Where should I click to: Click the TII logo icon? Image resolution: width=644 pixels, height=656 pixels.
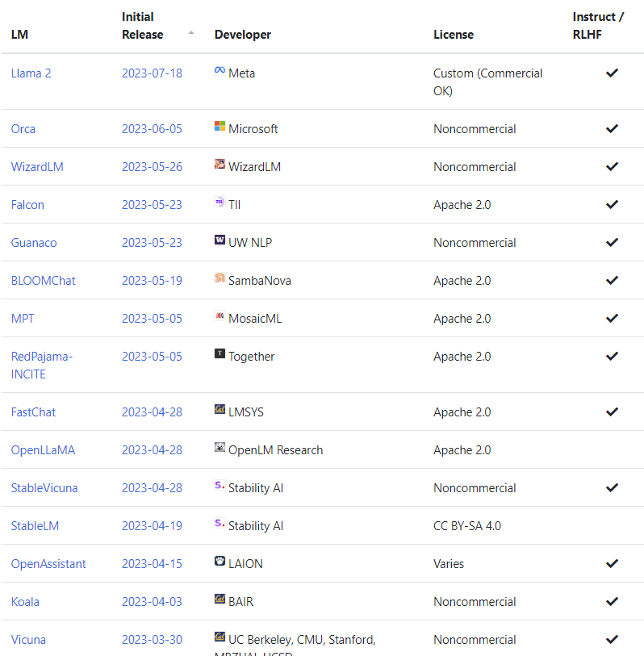tap(220, 203)
